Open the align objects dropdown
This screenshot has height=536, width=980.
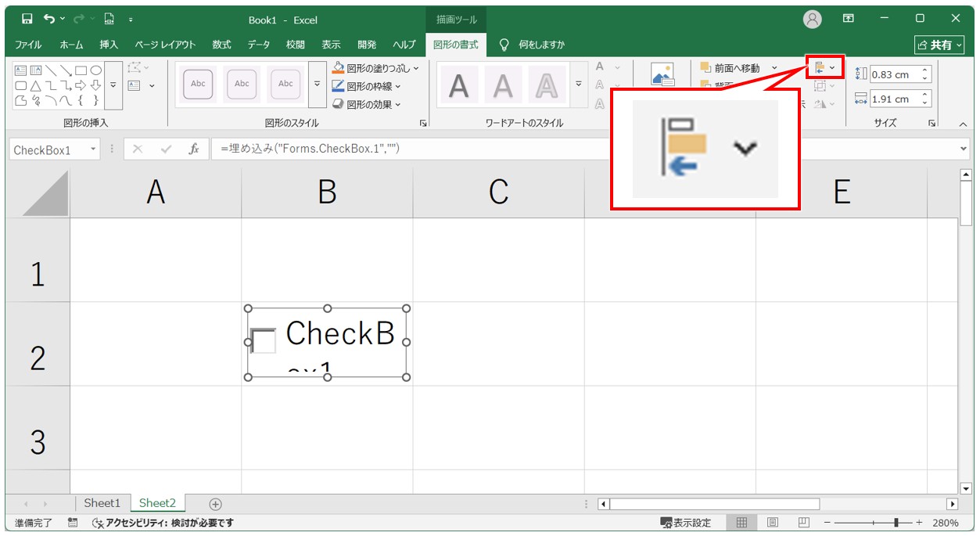pyautogui.click(x=824, y=67)
